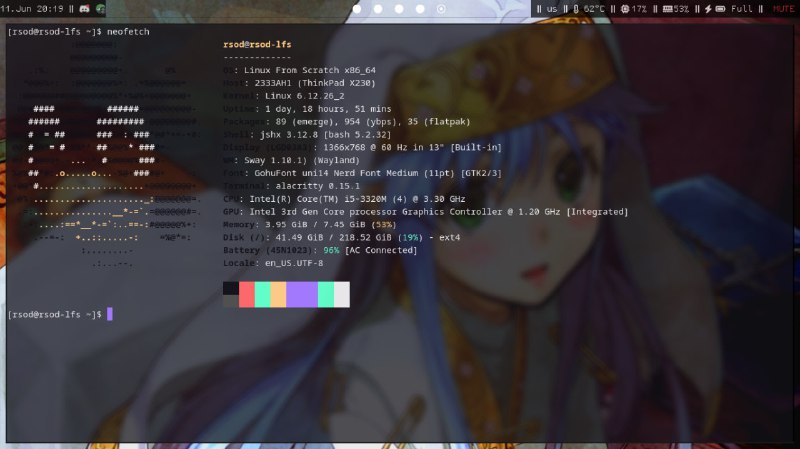This screenshot has height=449, width=800.
Task: Click the 17% CPU usage value
Action: click(x=639, y=9)
